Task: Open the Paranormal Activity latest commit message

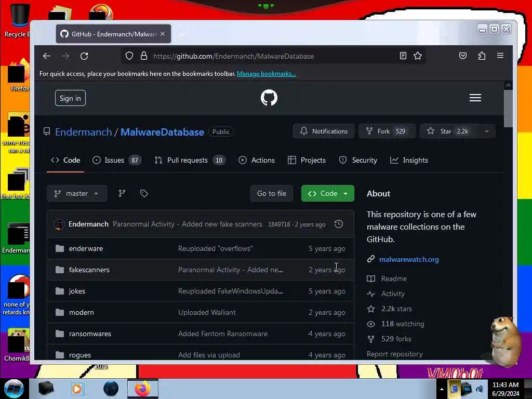Action: coord(187,224)
